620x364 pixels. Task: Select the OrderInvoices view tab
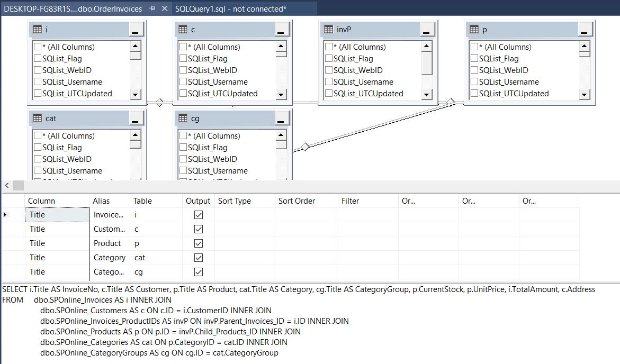click(x=73, y=9)
